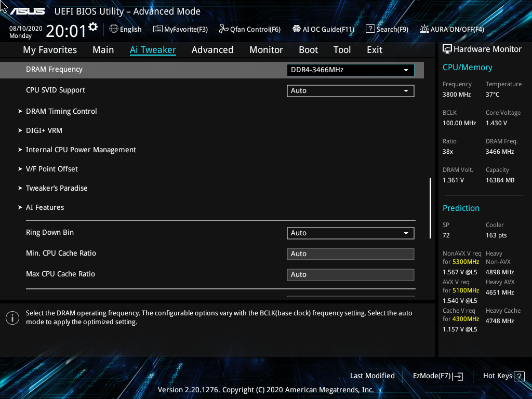Expand the DIGI+ VRM submenu
The image size is (532, 399).
pyautogui.click(x=44, y=130)
